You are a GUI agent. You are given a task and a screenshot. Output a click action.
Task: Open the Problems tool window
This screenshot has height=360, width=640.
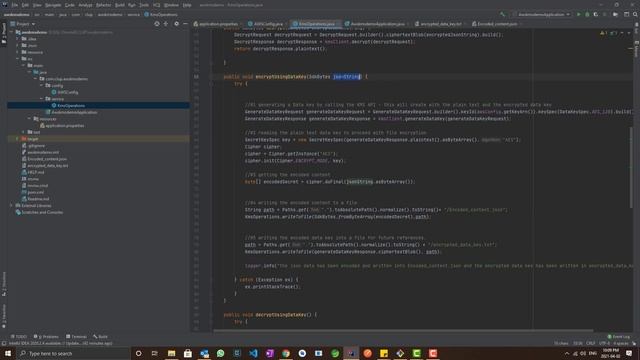[46, 337]
